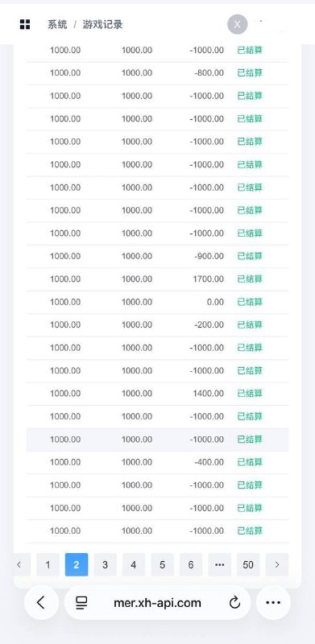Jump to last page 50
315x644 pixels.
pyautogui.click(x=248, y=565)
